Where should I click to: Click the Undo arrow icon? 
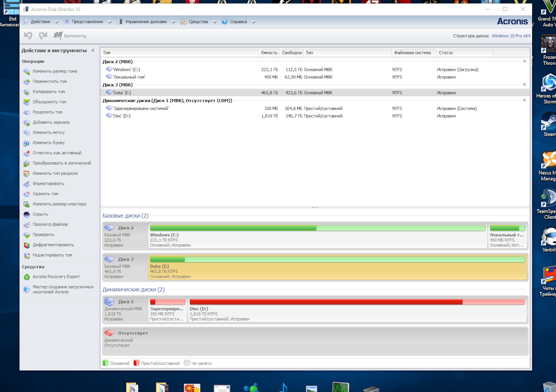coord(28,35)
